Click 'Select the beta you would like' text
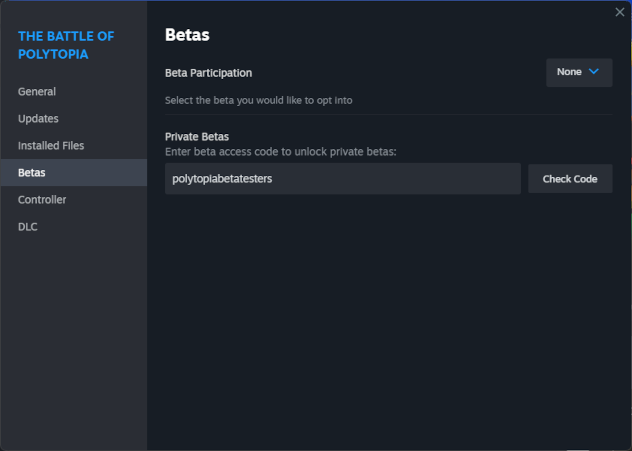 tap(258, 100)
